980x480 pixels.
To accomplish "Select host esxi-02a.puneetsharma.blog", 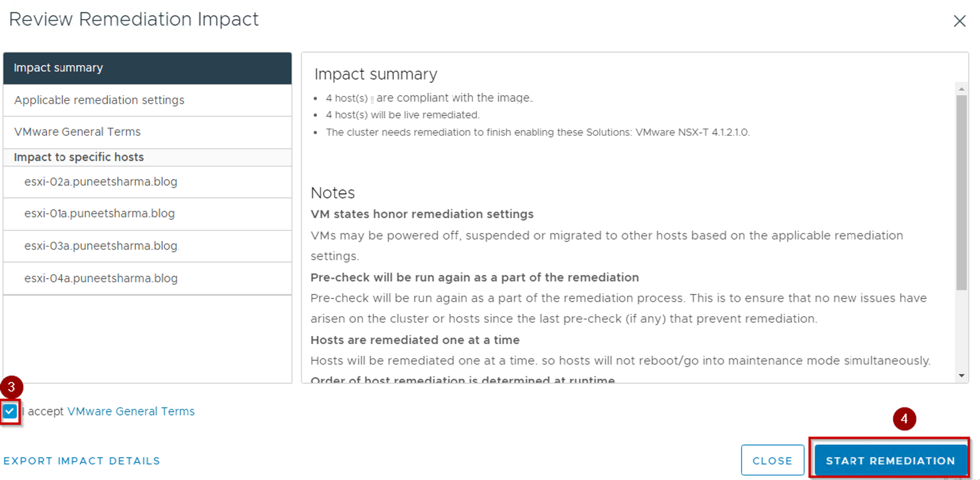I will click(x=101, y=182).
